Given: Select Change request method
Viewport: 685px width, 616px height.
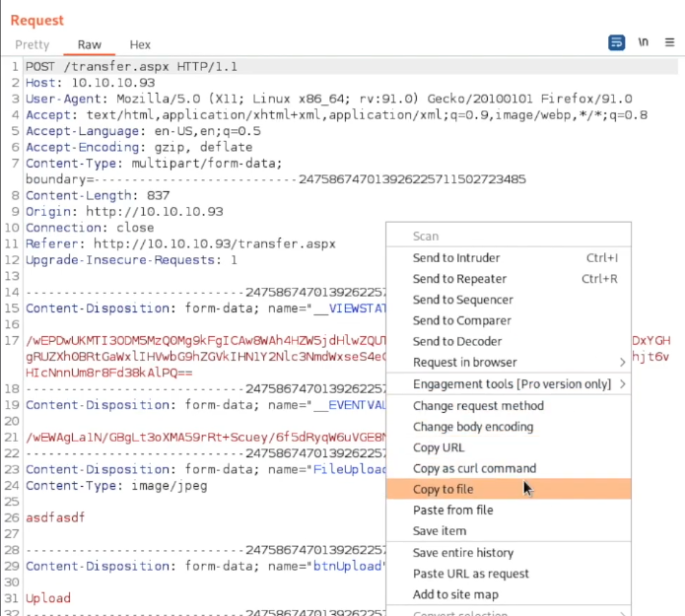Looking at the screenshot, I should click(478, 406).
